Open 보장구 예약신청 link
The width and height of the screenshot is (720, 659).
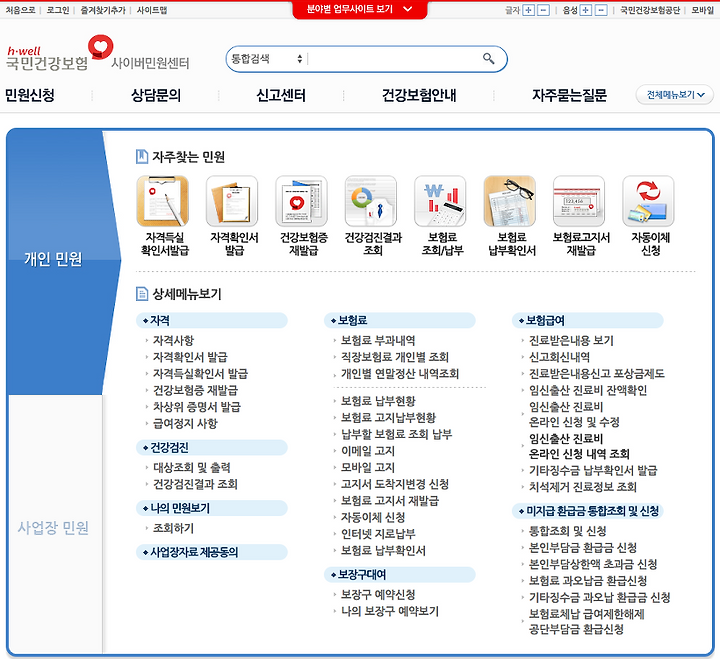click(378, 595)
